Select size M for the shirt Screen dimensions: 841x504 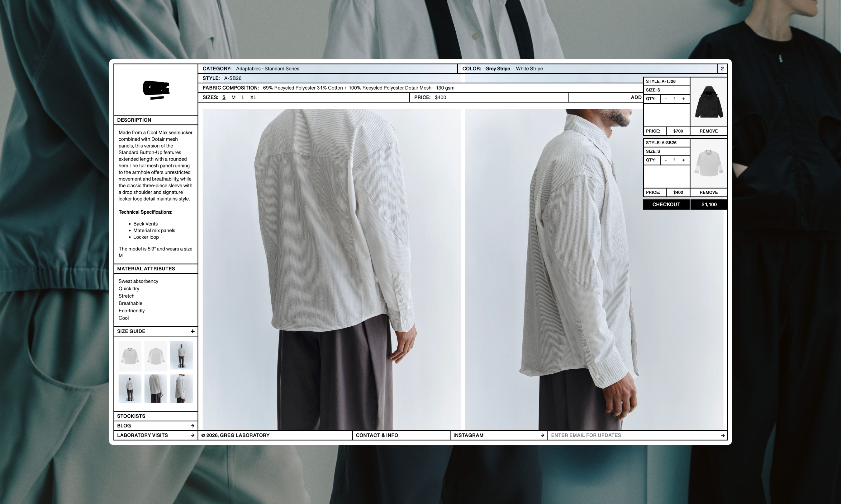pyautogui.click(x=233, y=97)
